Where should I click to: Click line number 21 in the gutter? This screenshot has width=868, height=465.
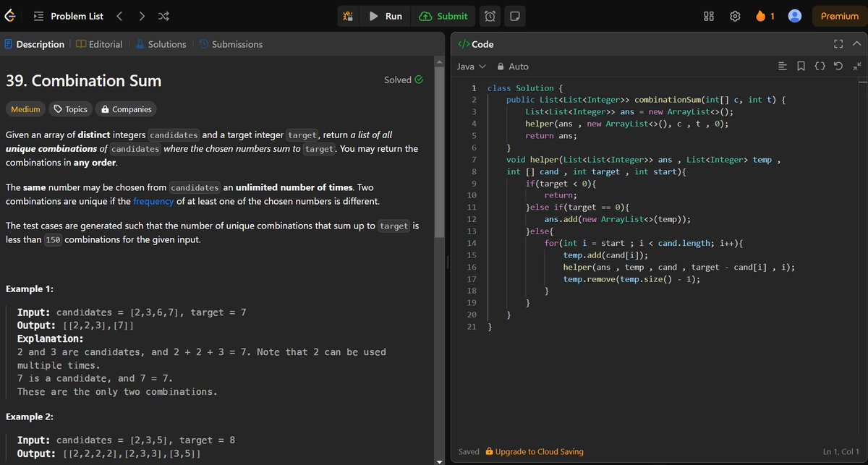pyautogui.click(x=472, y=327)
